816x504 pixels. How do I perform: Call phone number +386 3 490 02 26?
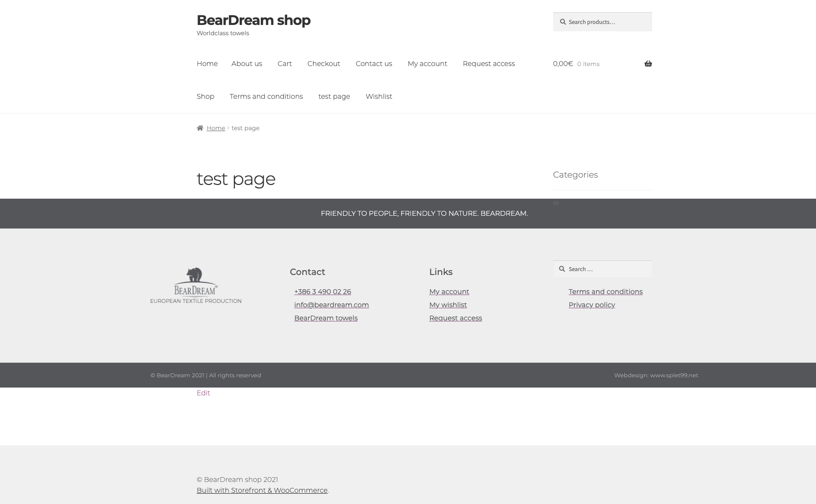coord(322,292)
